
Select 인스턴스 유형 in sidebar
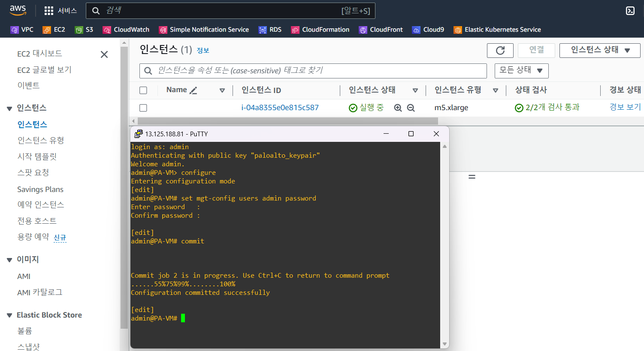click(x=41, y=141)
